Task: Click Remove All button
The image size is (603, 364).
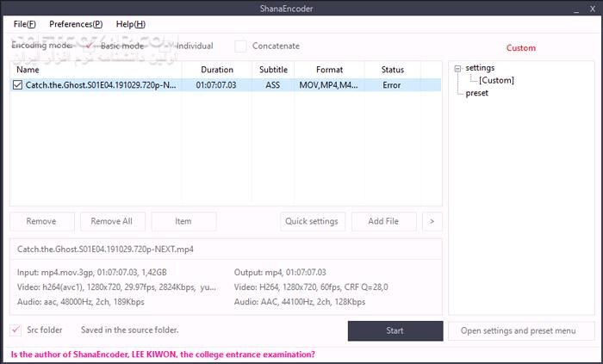Action: [x=112, y=221]
